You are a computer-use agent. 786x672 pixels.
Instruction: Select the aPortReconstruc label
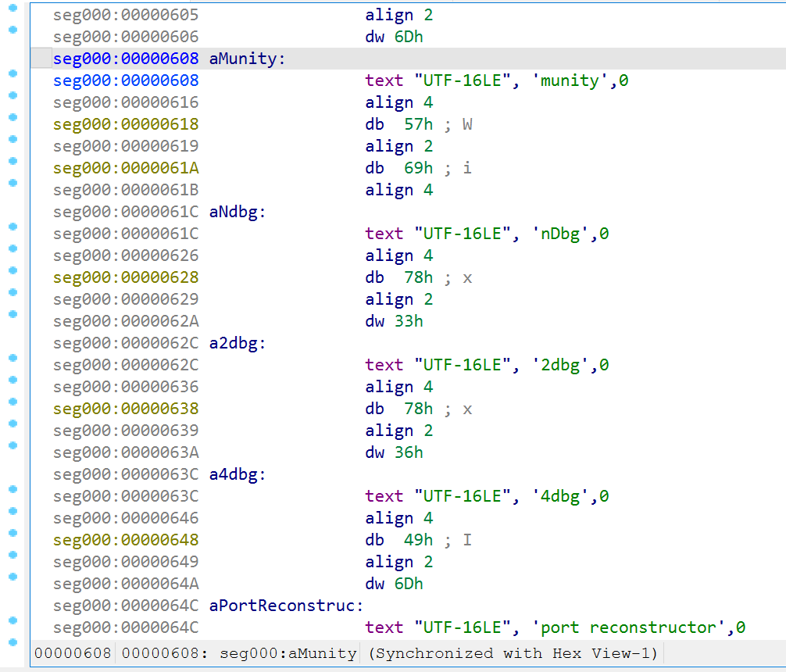pyautogui.click(x=286, y=606)
